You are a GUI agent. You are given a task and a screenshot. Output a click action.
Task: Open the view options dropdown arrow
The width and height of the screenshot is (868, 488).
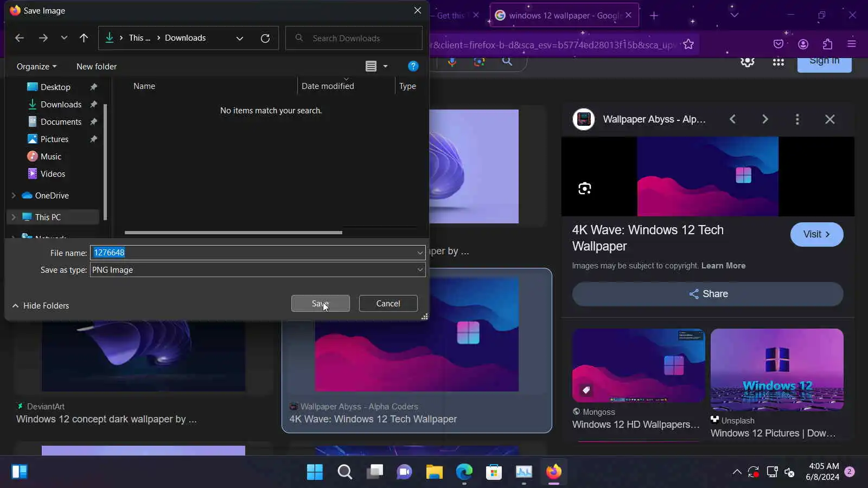pyautogui.click(x=385, y=66)
